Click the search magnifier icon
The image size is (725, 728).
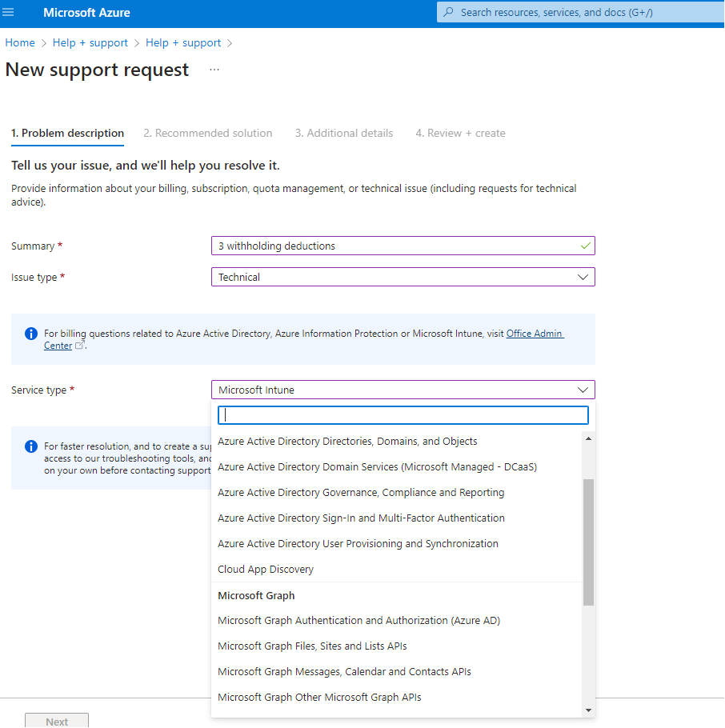coord(448,12)
